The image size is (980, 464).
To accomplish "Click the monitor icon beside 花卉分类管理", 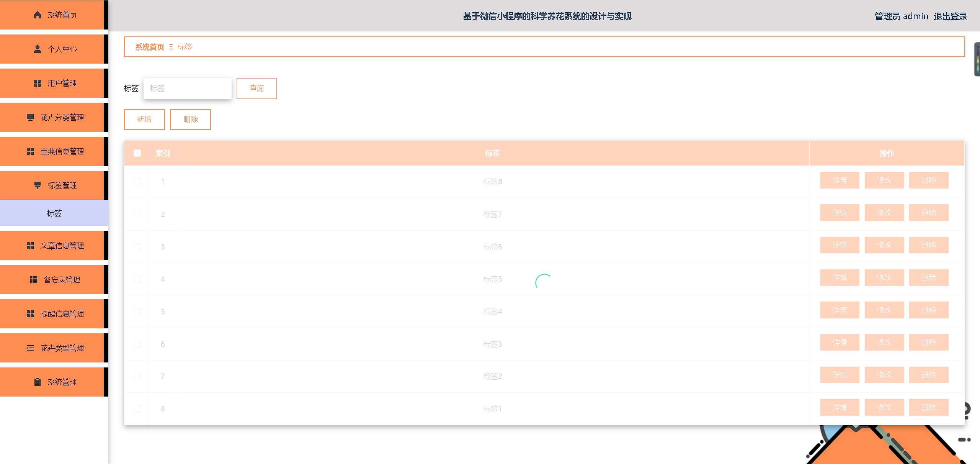I will point(30,117).
